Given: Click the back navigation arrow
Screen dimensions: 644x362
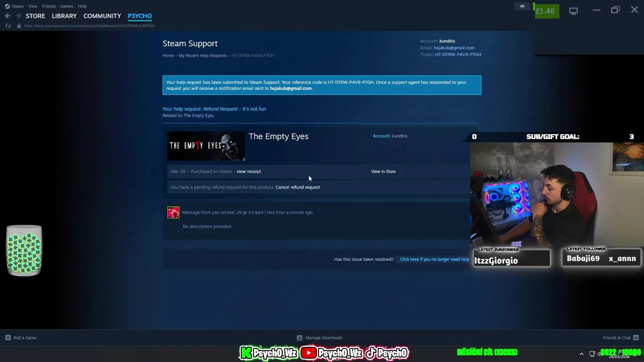Looking at the screenshot, I should point(8,16).
